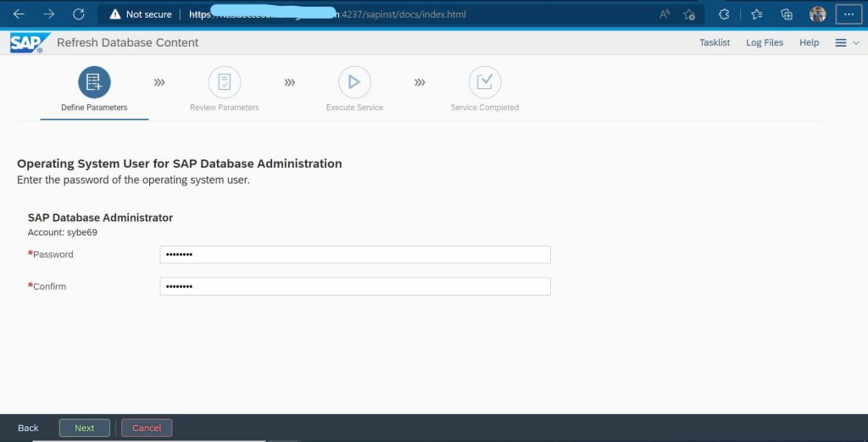Select the Review Parameters step icon
This screenshot has height=442, width=868.
(224, 82)
